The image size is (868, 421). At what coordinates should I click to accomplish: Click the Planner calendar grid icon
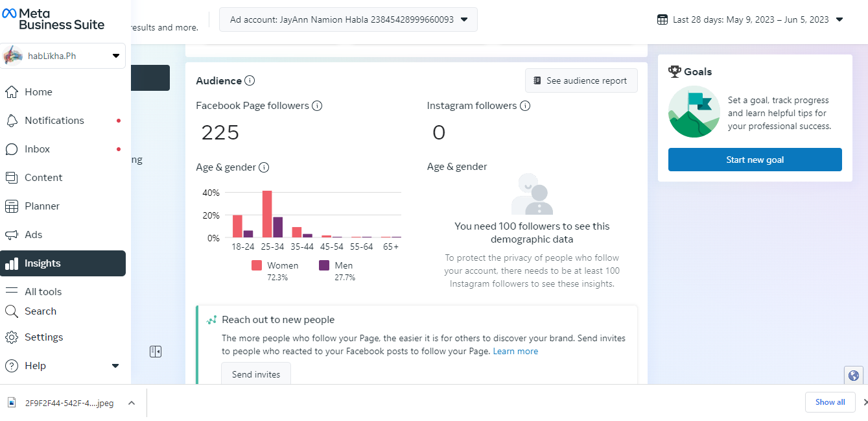pyautogui.click(x=12, y=206)
